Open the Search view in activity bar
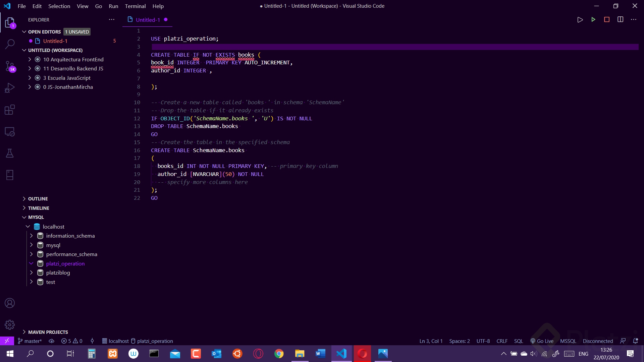The width and height of the screenshot is (644, 362). coord(10,44)
